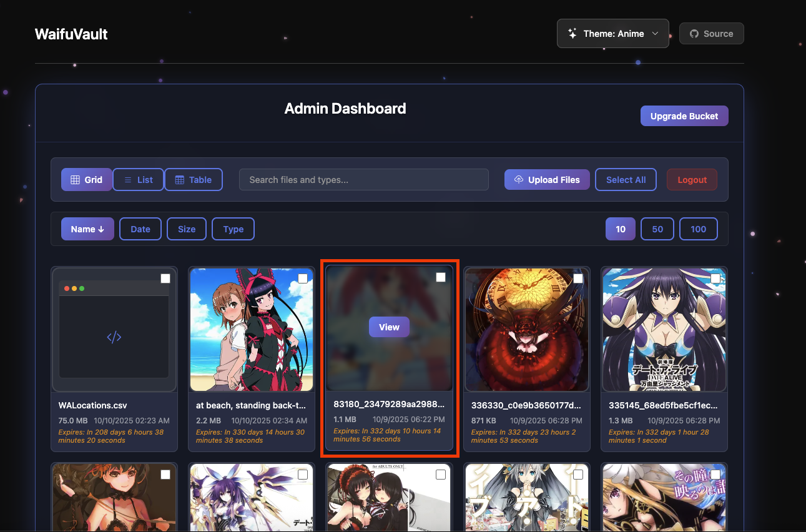Click file name 83180_23479289aa2988...
Screen dimensions: 806x532
pyautogui.click(x=389, y=404)
